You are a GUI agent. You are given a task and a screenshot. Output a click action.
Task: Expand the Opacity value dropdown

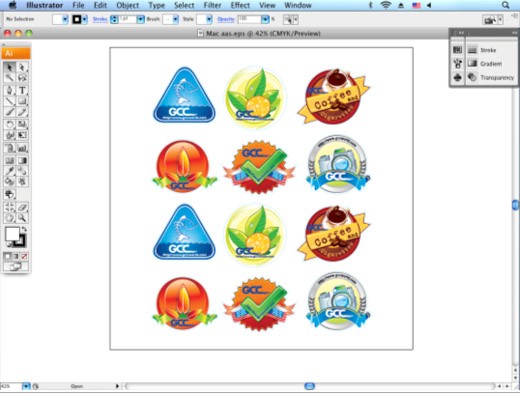coord(265,19)
